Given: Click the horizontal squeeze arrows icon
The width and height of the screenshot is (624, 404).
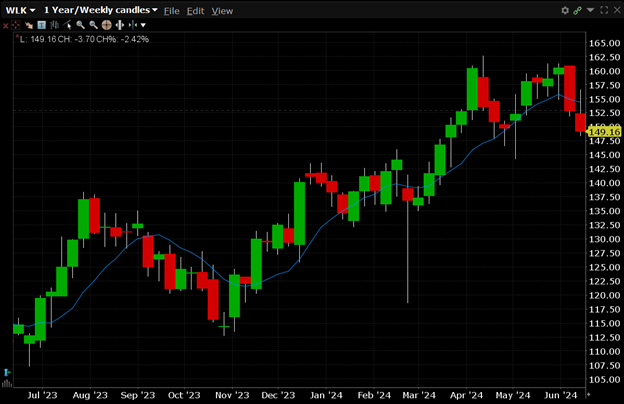Looking at the screenshot, I should pyautogui.click(x=120, y=25).
